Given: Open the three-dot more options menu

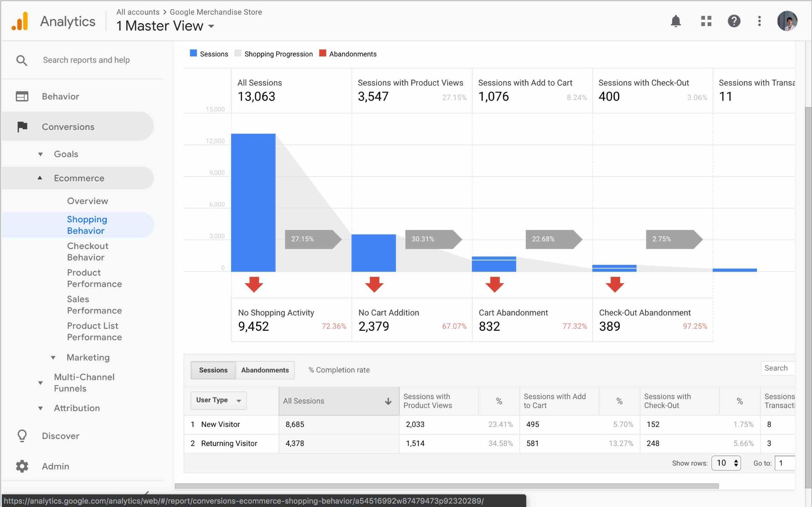Looking at the screenshot, I should [759, 21].
